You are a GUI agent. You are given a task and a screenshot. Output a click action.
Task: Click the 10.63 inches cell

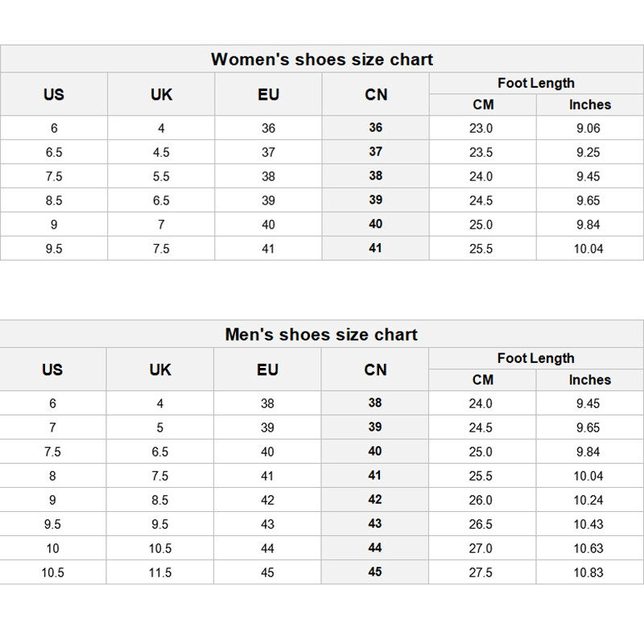point(588,548)
